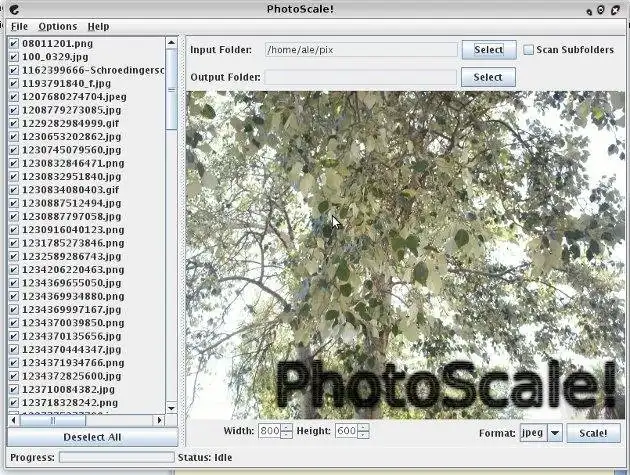Click file list scroll left arrow
Screen dimensions: 630x475
[14, 420]
